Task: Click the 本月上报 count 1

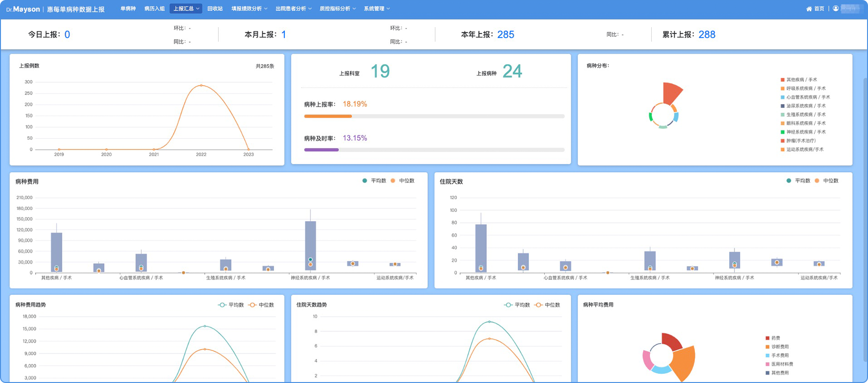Action: pos(284,34)
